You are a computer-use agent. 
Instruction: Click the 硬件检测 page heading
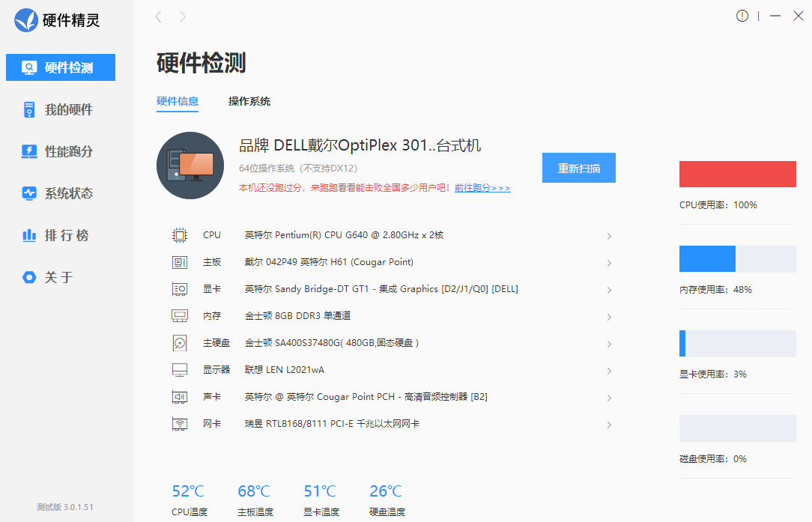coord(201,63)
